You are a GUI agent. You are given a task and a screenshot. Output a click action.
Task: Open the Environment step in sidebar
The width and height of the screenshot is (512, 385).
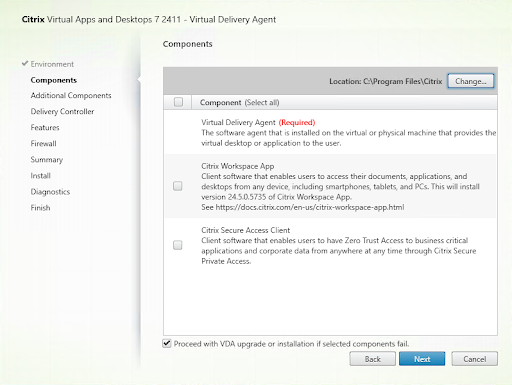click(52, 64)
